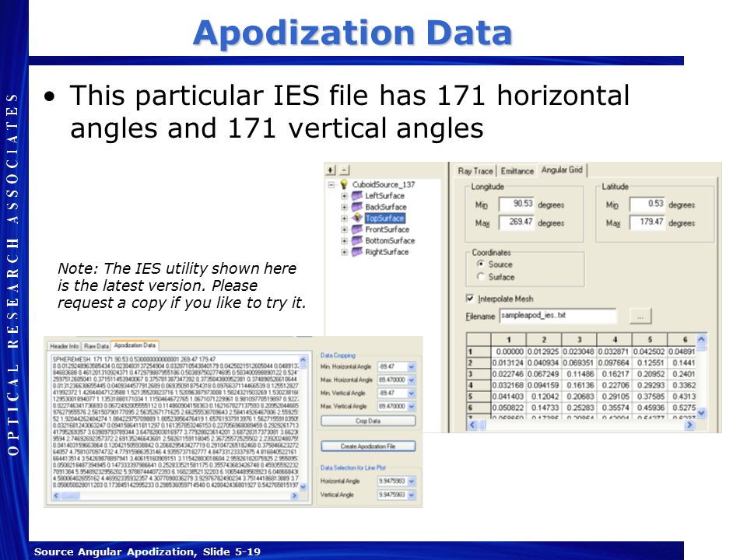Screen dimensions: 747x560
Task: Expand the BottomSurface tree node
Action: tap(344, 241)
